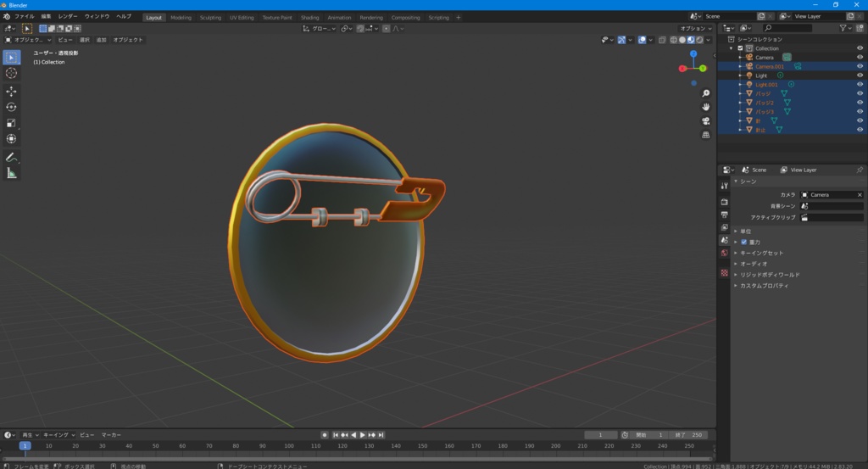Pick the 3D Cursor tool
868x469 pixels.
click(x=11, y=73)
